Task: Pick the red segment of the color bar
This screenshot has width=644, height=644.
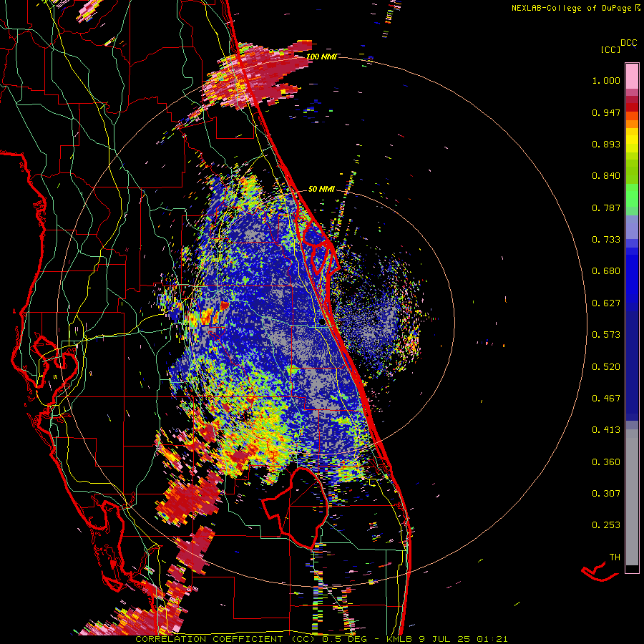Action: 632,107
